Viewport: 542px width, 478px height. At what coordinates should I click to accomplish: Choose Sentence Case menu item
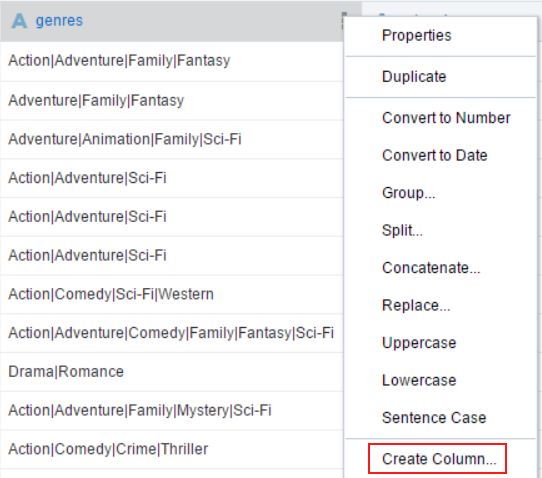coord(434,418)
